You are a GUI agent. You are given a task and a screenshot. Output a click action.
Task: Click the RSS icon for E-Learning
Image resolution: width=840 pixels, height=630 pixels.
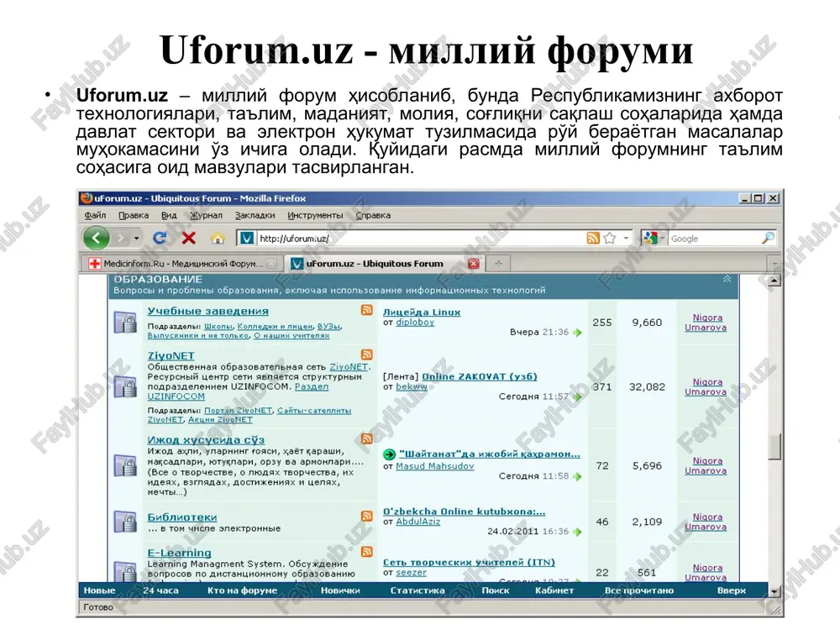pyautogui.click(x=367, y=551)
